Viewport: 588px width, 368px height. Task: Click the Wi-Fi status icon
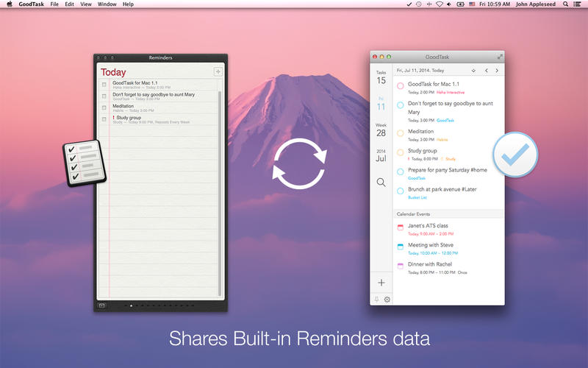click(x=439, y=4)
